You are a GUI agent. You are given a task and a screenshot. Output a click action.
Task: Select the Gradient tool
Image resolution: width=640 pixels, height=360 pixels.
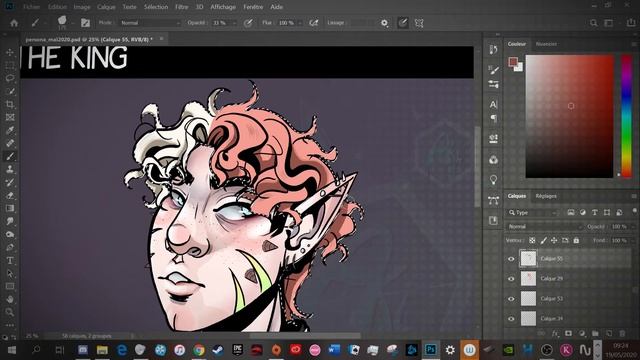pyautogui.click(x=10, y=209)
